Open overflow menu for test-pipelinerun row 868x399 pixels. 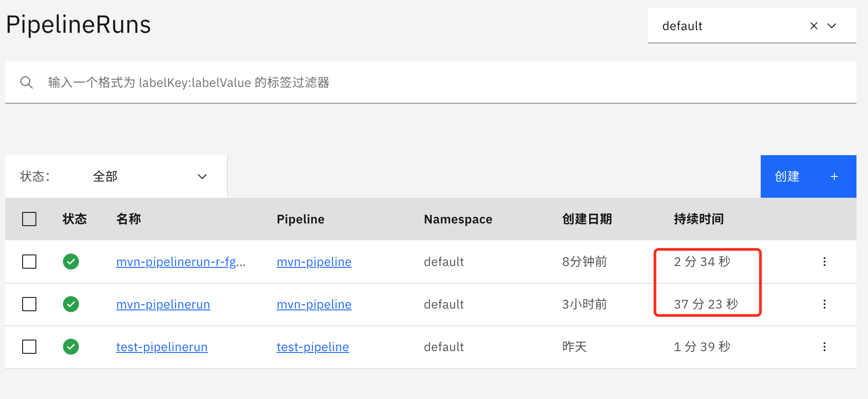point(824,347)
